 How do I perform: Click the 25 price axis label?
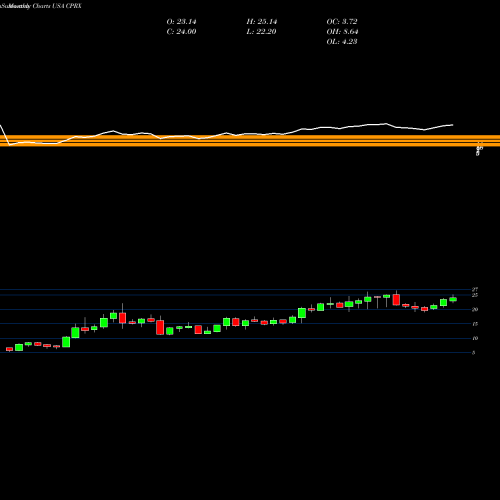point(475,295)
